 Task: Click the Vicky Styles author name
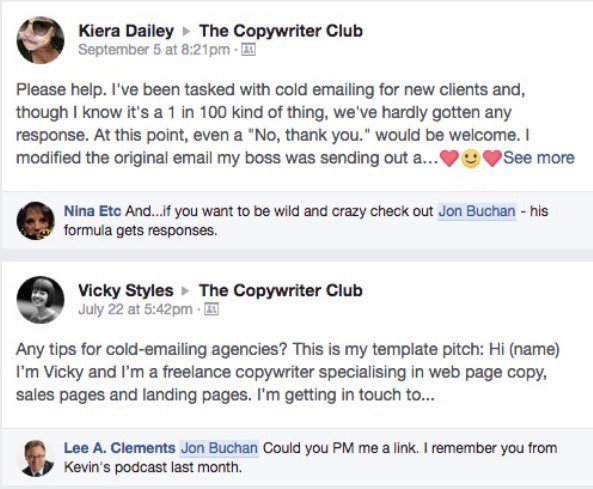click(126, 290)
